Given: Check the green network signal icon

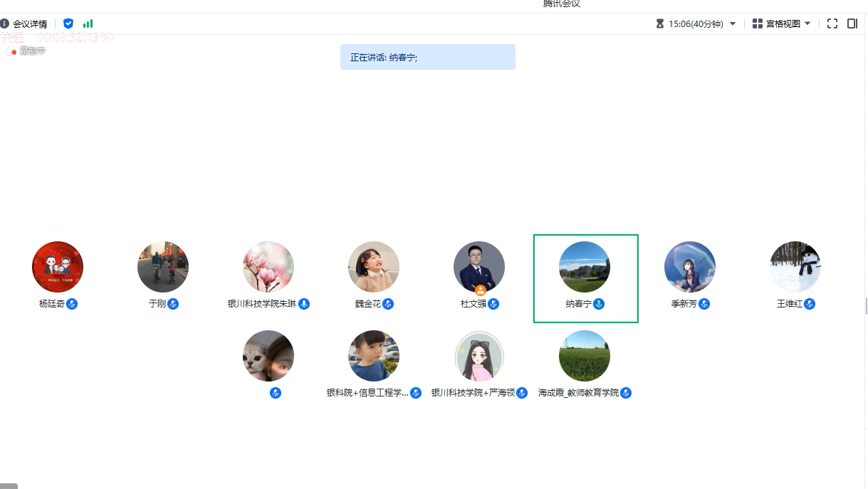Looking at the screenshot, I should coord(88,23).
